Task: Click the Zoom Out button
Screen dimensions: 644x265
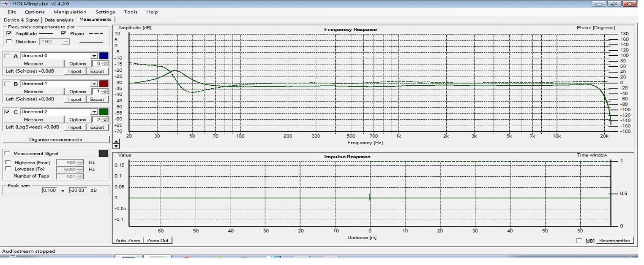Action: pos(158,241)
